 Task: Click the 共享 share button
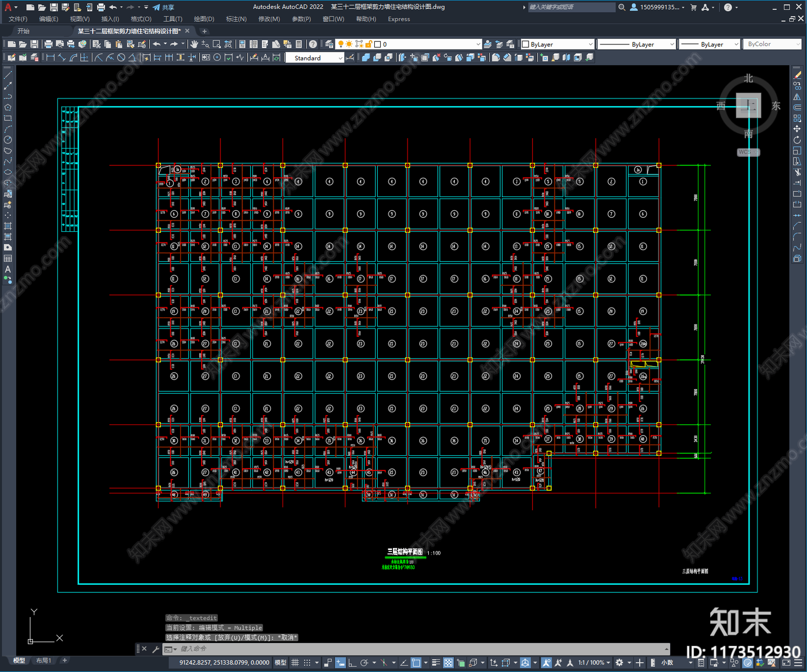coord(164,7)
